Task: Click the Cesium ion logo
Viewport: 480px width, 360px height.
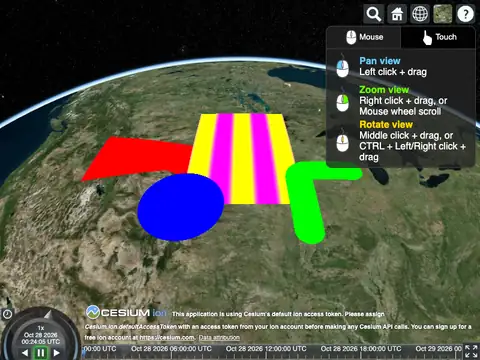Action: point(126,313)
